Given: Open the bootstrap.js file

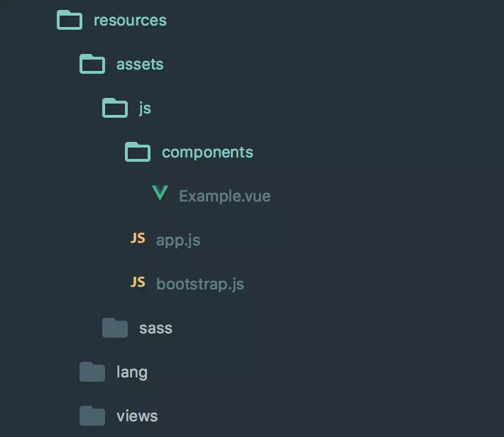Looking at the screenshot, I should point(200,284).
